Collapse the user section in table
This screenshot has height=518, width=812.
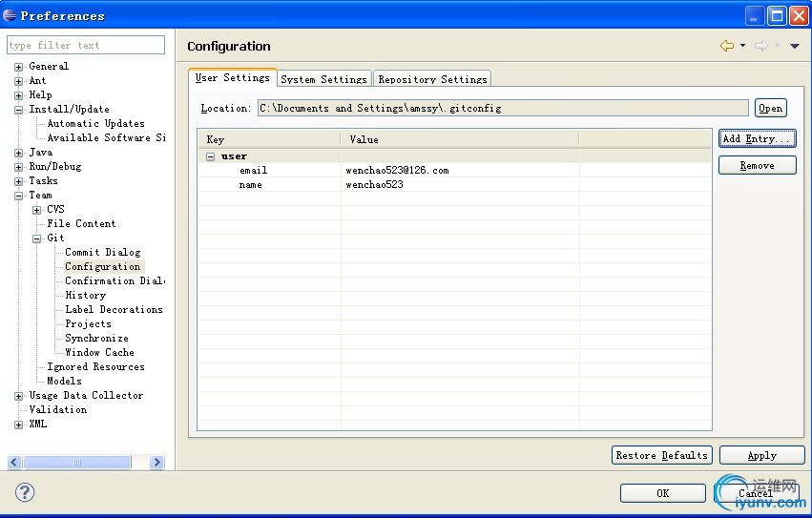click(210, 156)
